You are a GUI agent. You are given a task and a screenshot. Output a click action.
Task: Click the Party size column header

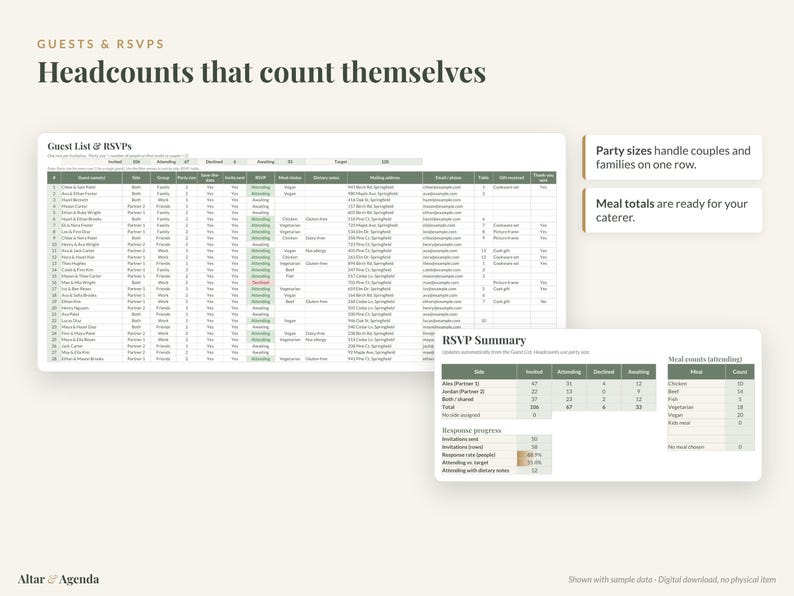click(186, 178)
